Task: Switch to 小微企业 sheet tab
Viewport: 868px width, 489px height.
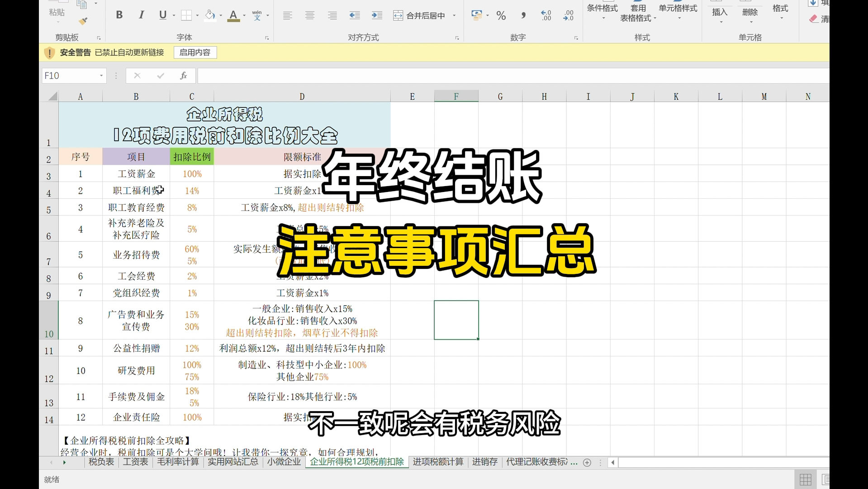Action: click(284, 462)
